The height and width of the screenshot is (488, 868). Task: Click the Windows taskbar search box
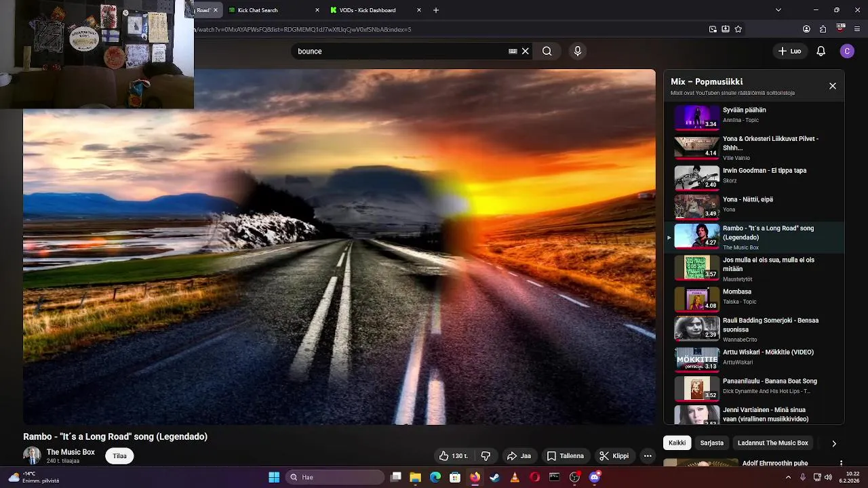pos(335,477)
